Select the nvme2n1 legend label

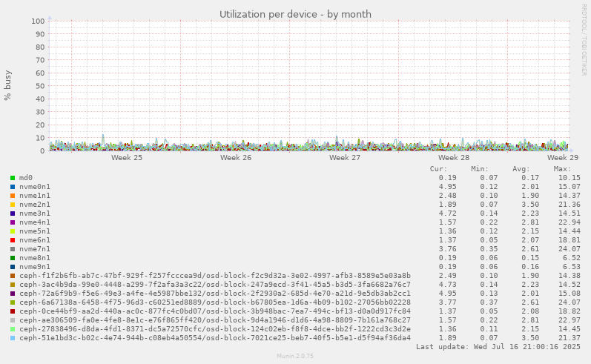35,204
